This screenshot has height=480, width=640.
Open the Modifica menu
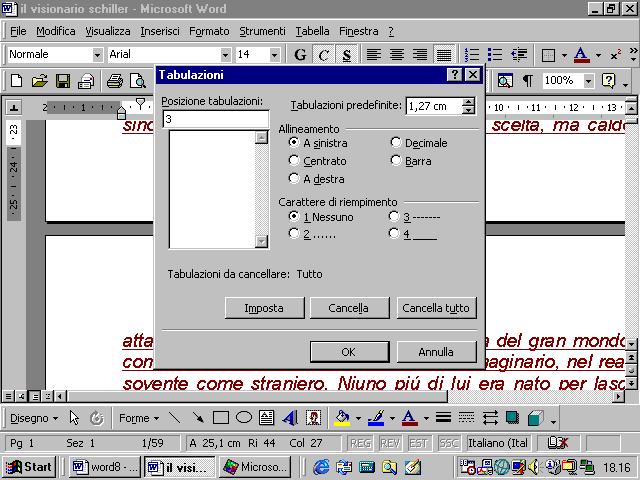click(56, 31)
